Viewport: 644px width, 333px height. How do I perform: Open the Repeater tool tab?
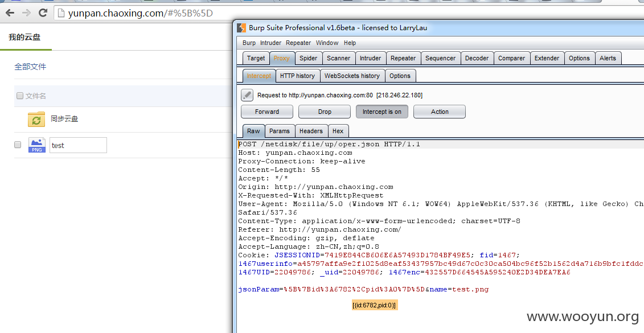tap(403, 58)
